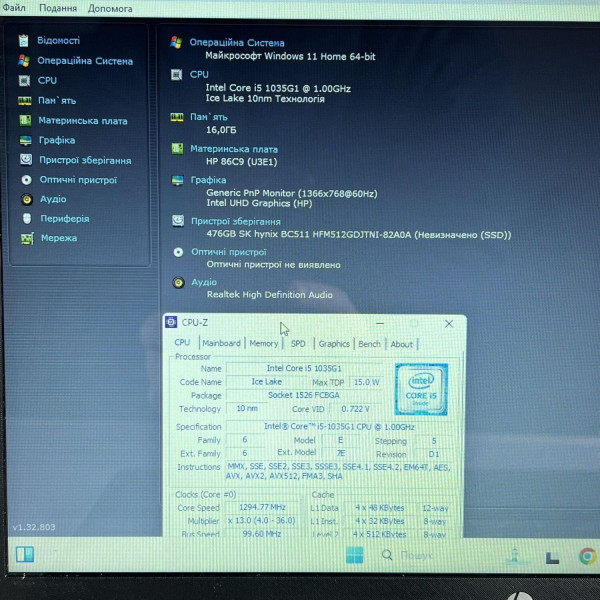Switch to the Mainboard tab in CPU-Z
600x600 pixels.
coord(222,343)
